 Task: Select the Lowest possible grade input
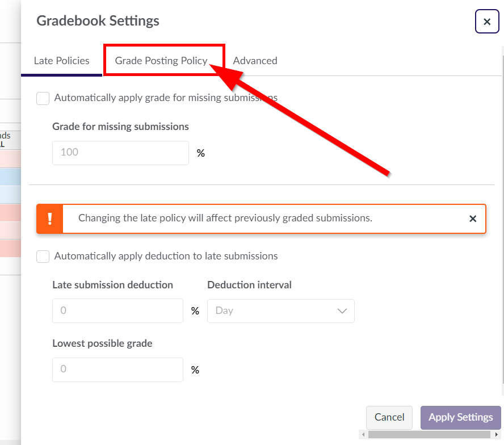click(117, 370)
